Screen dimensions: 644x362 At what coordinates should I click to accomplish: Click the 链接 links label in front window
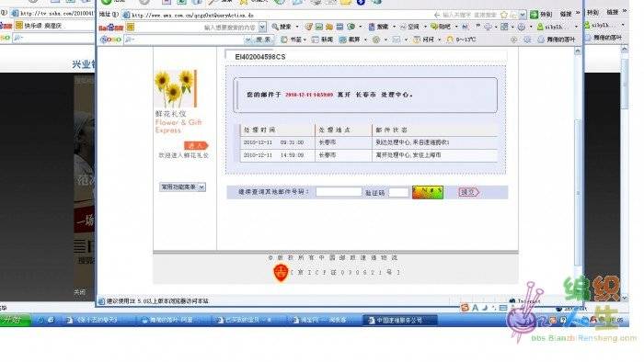coord(566,15)
